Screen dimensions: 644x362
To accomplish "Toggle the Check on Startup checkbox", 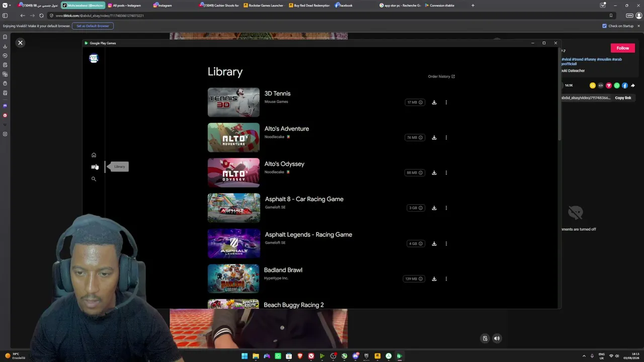I will pyautogui.click(x=604, y=26).
